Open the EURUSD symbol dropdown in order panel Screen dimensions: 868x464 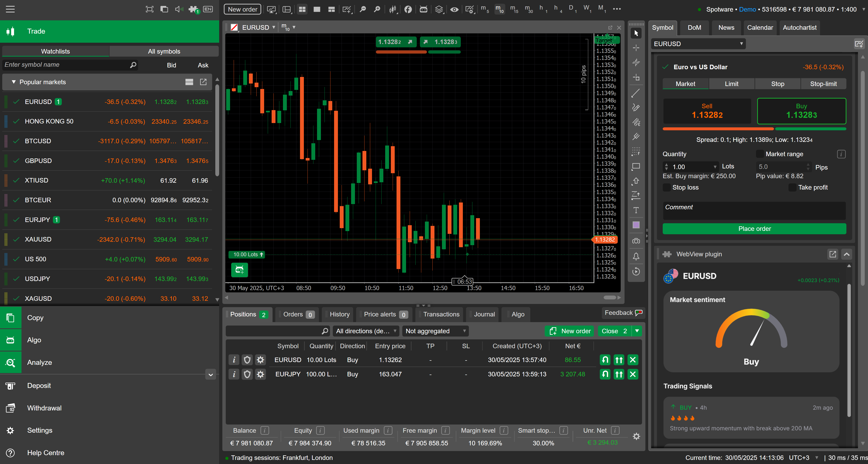point(698,44)
